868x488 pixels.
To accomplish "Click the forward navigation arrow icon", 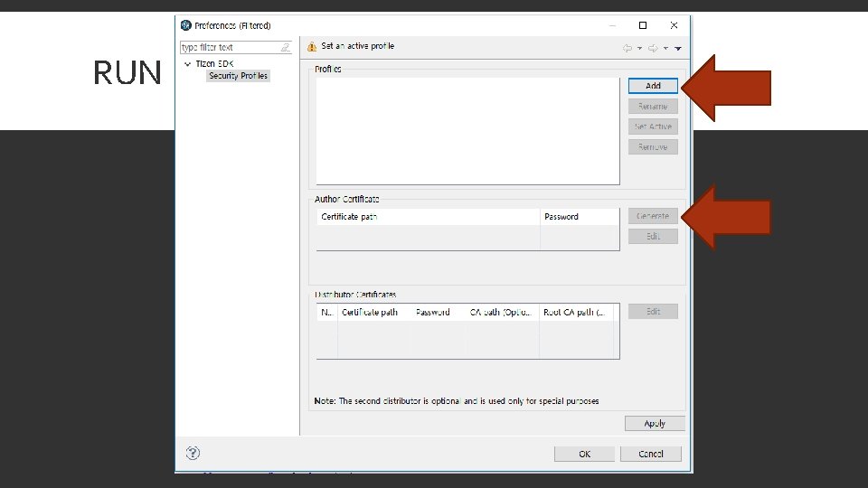I will tap(653, 48).
